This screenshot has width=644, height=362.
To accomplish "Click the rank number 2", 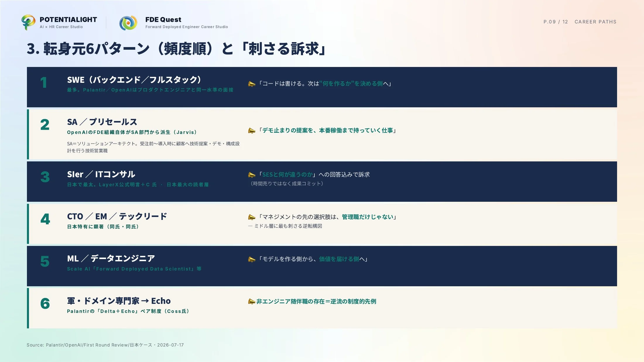I will (45, 125).
